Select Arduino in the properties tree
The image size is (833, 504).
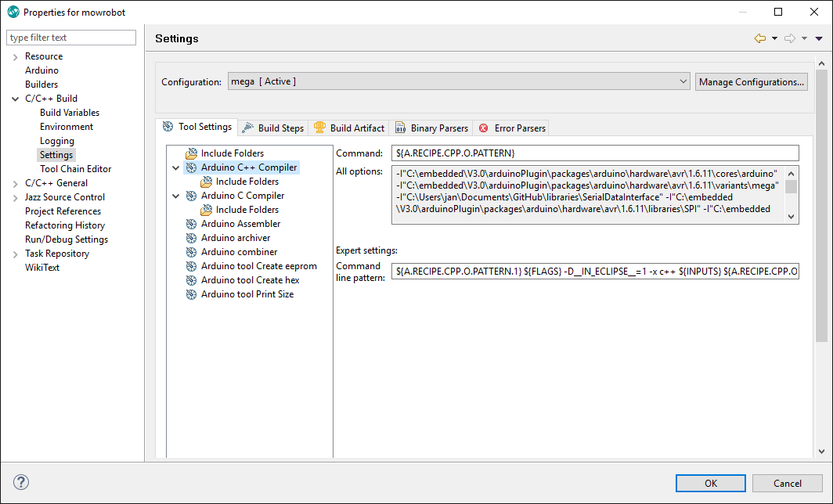42,70
